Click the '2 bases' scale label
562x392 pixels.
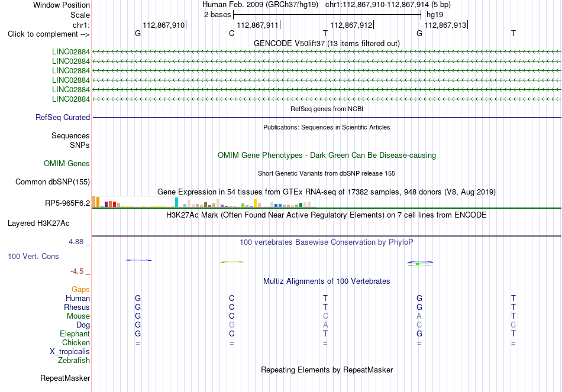click(x=218, y=15)
